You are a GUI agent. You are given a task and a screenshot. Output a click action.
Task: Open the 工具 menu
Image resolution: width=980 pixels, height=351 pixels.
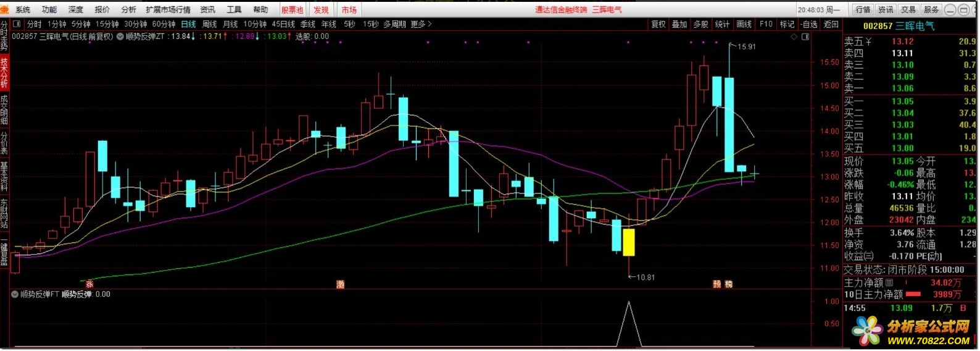click(235, 10)
